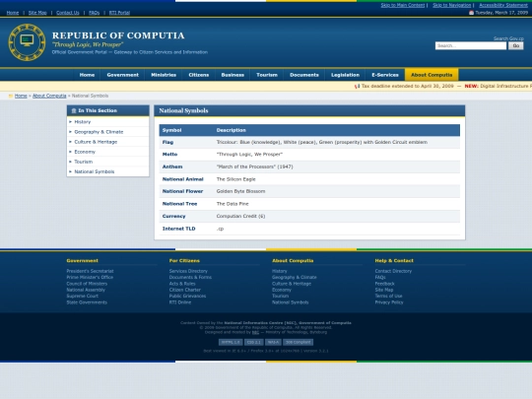Screen dimensions: 532x399
Task: Click the Republic of Computia emblem logo
Action: click(x=27, y=42)
